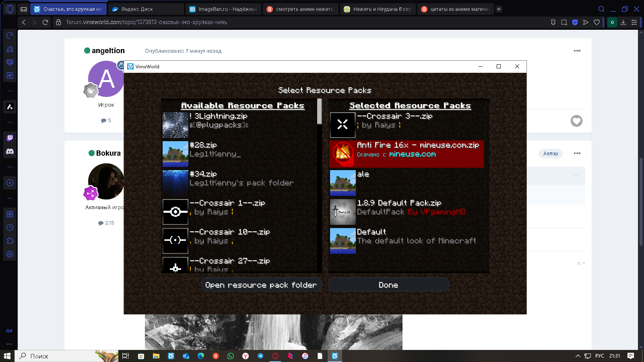Click Open resource pack folder button
Image resolution: width=644 pixels, height=362 pixels.
(261, 285)
